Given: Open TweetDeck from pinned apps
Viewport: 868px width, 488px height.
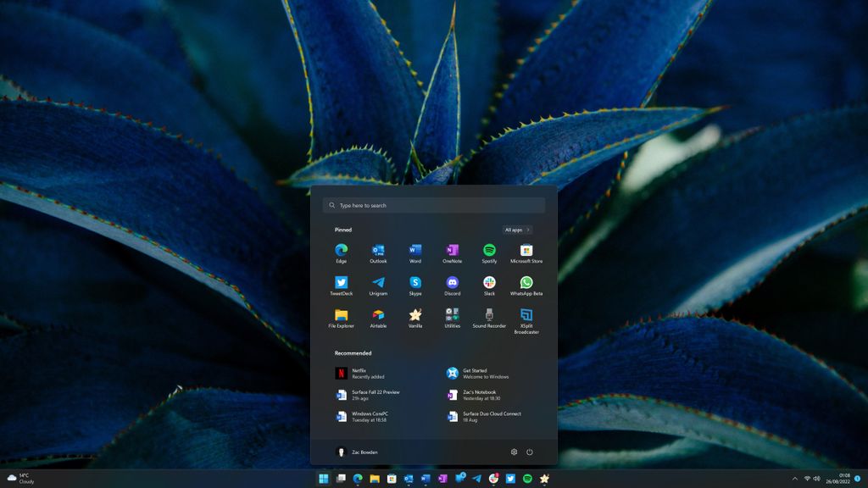Looking at the screenshot, I should 340,283.
